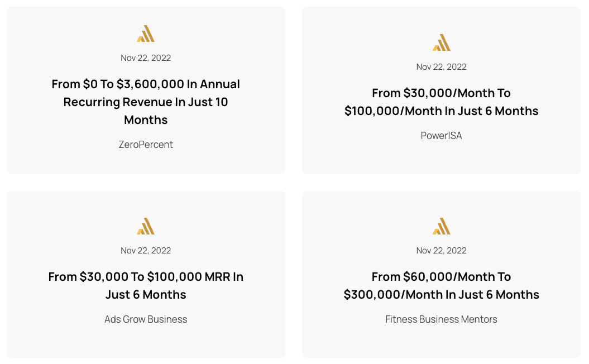589x364 pixels.
Task: Select the ZeroPercent company name
Action: (x=146, y=145)
